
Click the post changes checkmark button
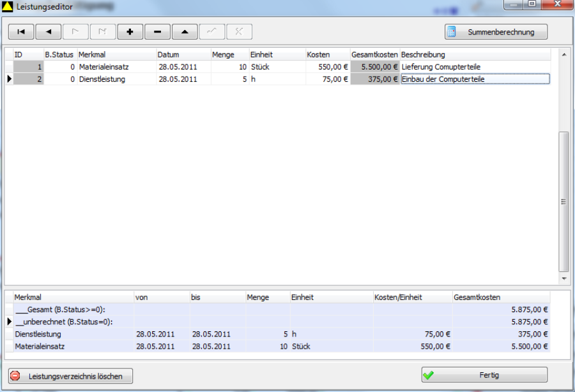coord(212,32)
